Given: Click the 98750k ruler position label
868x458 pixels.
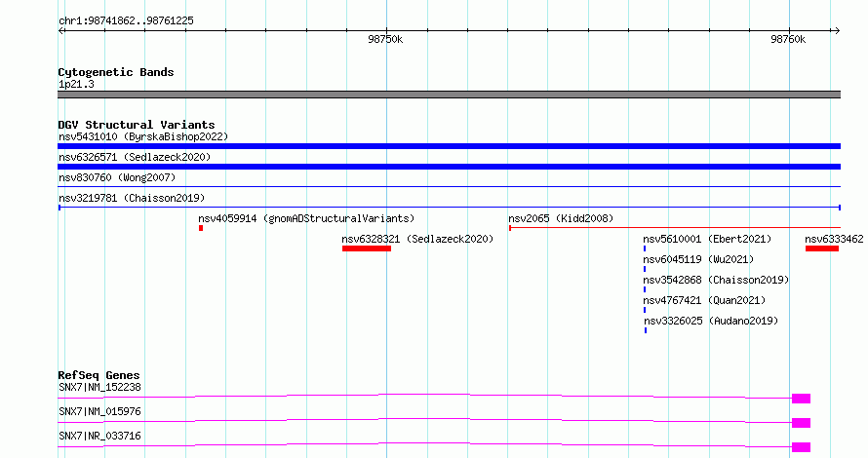Looking at the screenshot, I should pyautogui.click(x=385, y=39).
